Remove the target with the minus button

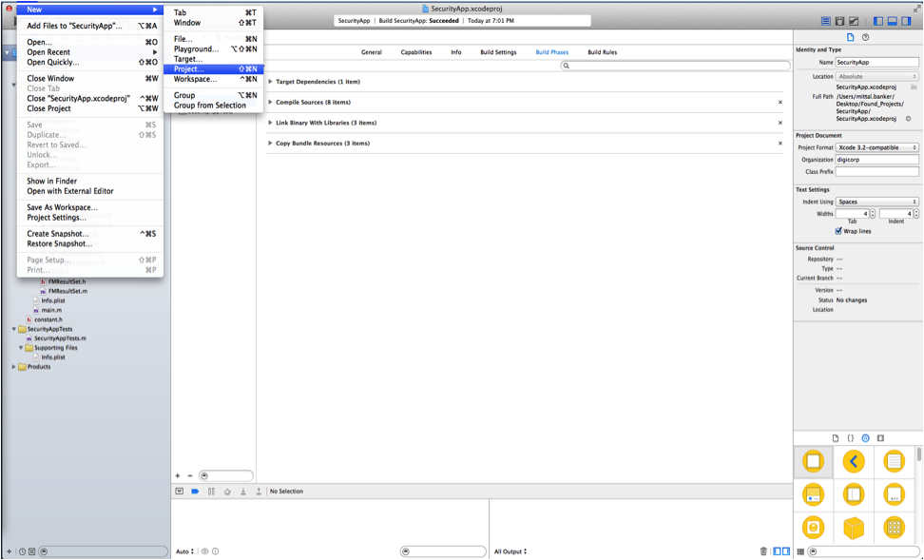pos(190,475)
